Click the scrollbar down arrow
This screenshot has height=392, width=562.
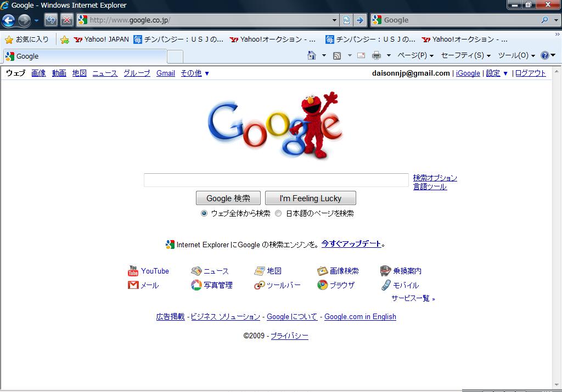[557, 385]
